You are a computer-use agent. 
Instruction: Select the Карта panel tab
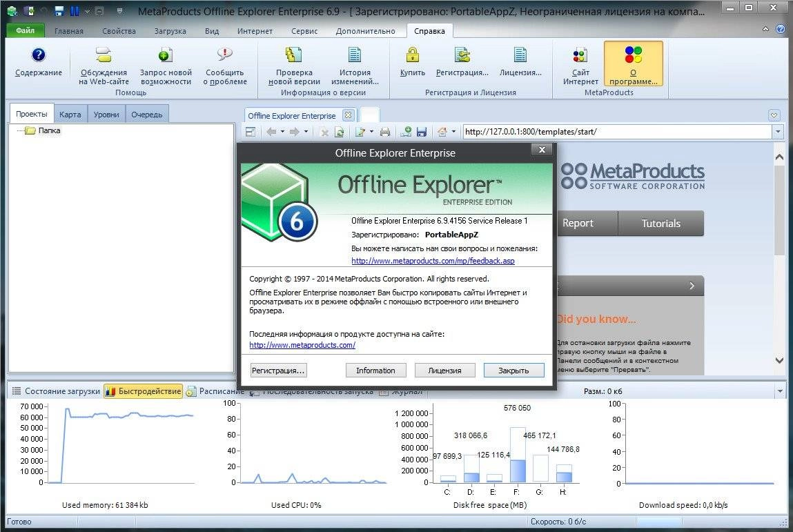tap(70, 115)
